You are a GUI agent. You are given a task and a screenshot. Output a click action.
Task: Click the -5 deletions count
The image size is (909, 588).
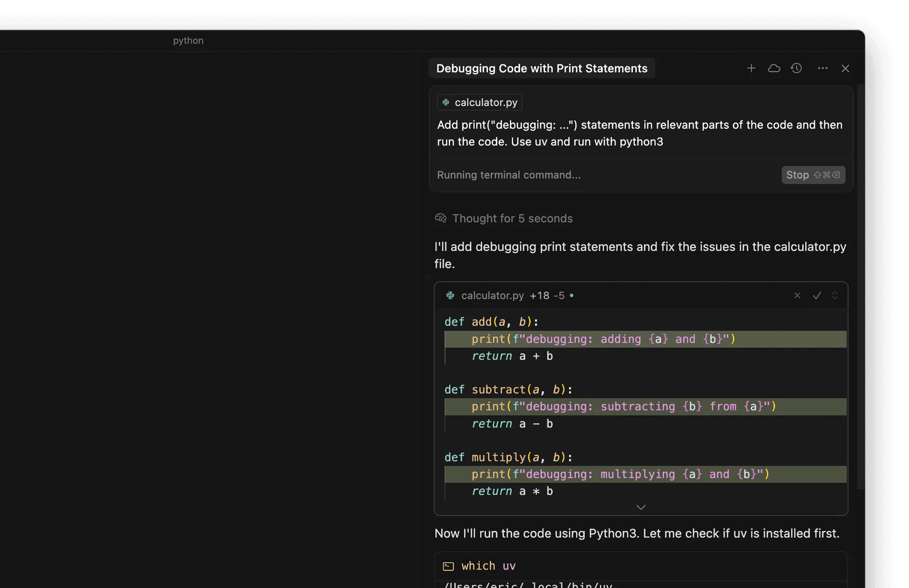[559, 295]
